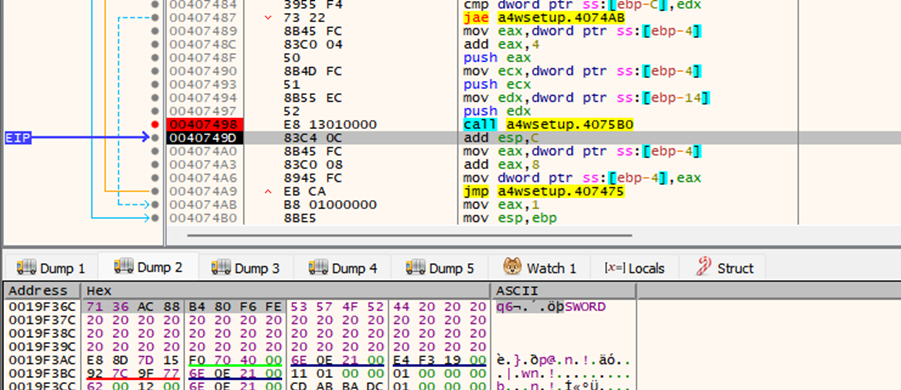Select the mov esp,ebp instruction

click(510, 218)
